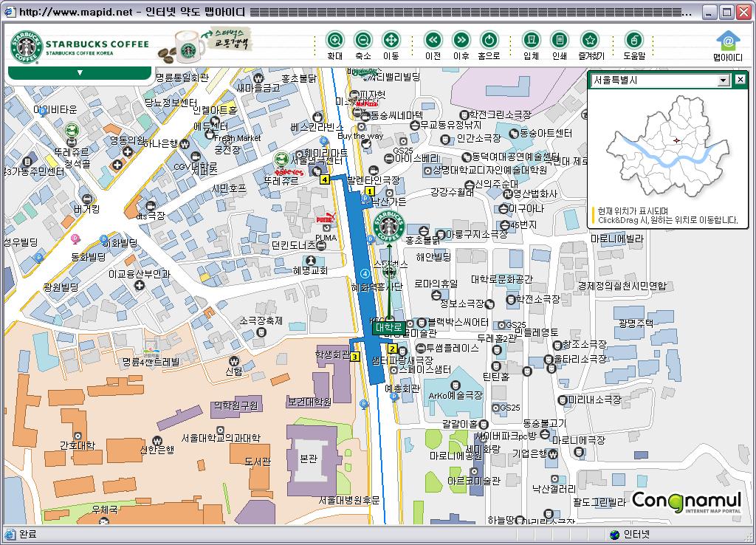The height and width of the screenshot is (545, 756).
Task: Click the 인터넷 zone status bar indicator
Action: [630, 535]
